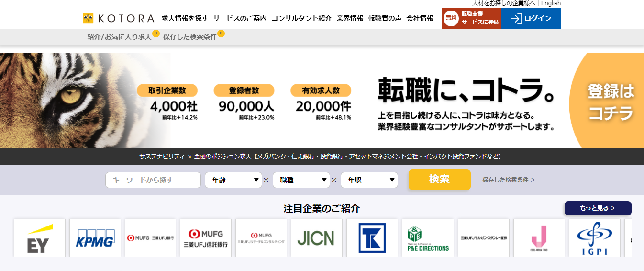Open the MUFG 三菱UFJ銀行 logo card

click(x=151, y=238)
